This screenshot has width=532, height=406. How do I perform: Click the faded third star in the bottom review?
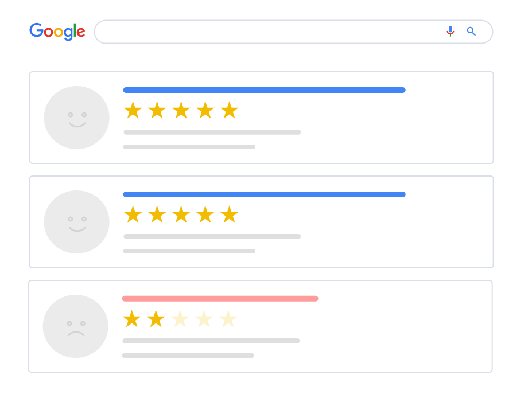[x=180, y=319]
